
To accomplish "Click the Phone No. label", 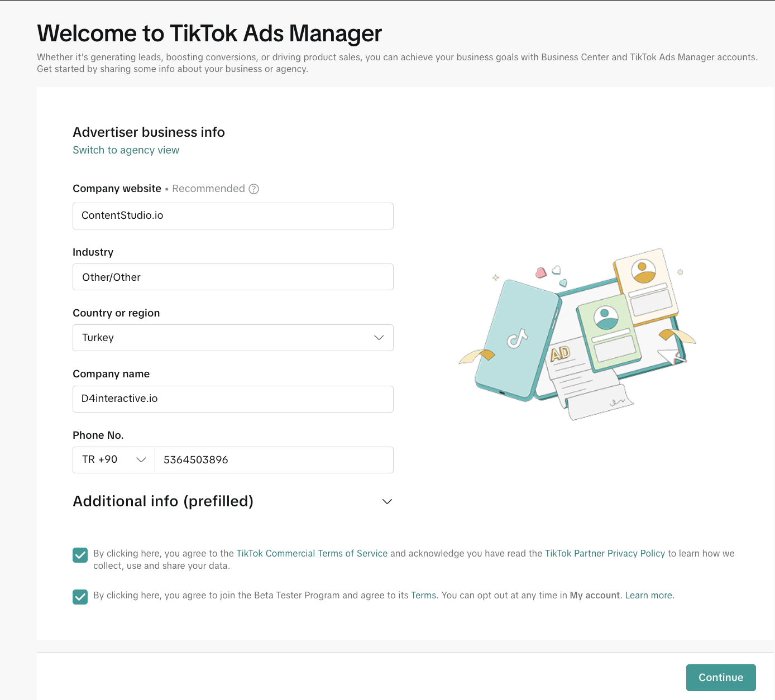I will 98,435.
